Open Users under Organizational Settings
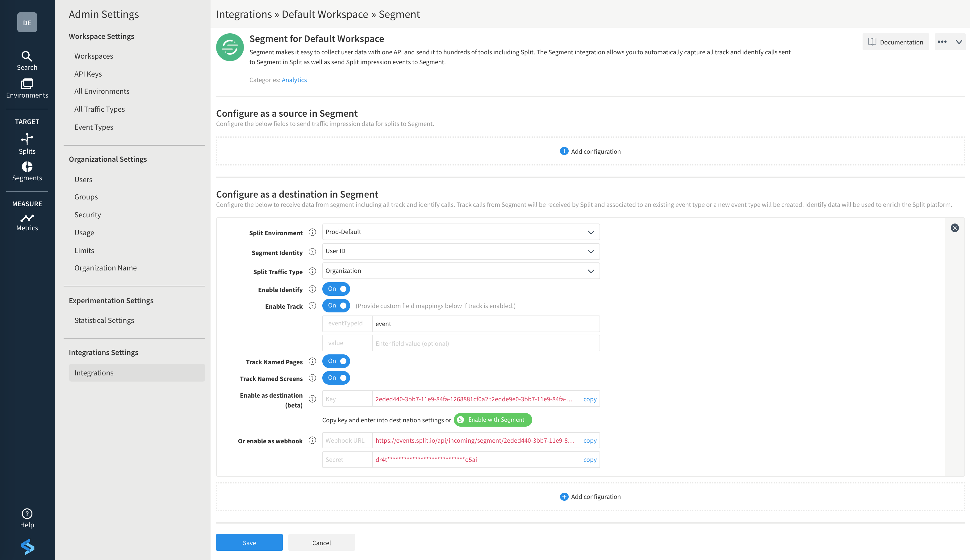 coord(83,180)
